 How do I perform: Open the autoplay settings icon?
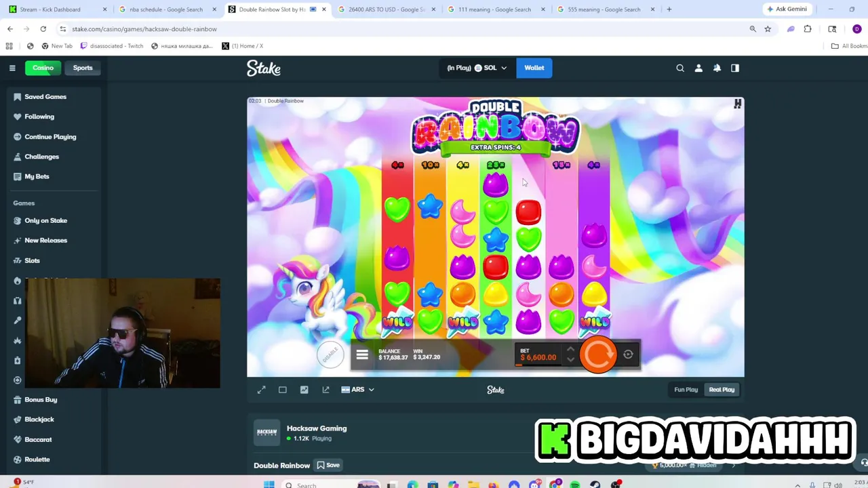pos(628,354)
